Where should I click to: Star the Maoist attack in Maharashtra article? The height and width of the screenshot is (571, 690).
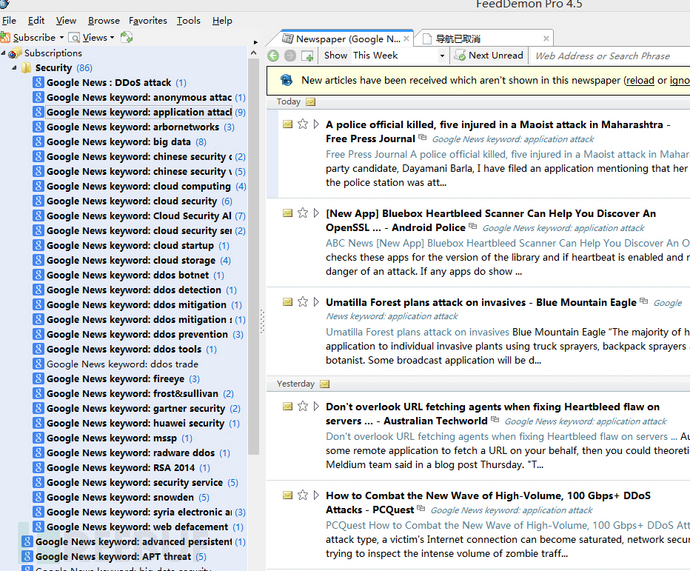point(303,124)
